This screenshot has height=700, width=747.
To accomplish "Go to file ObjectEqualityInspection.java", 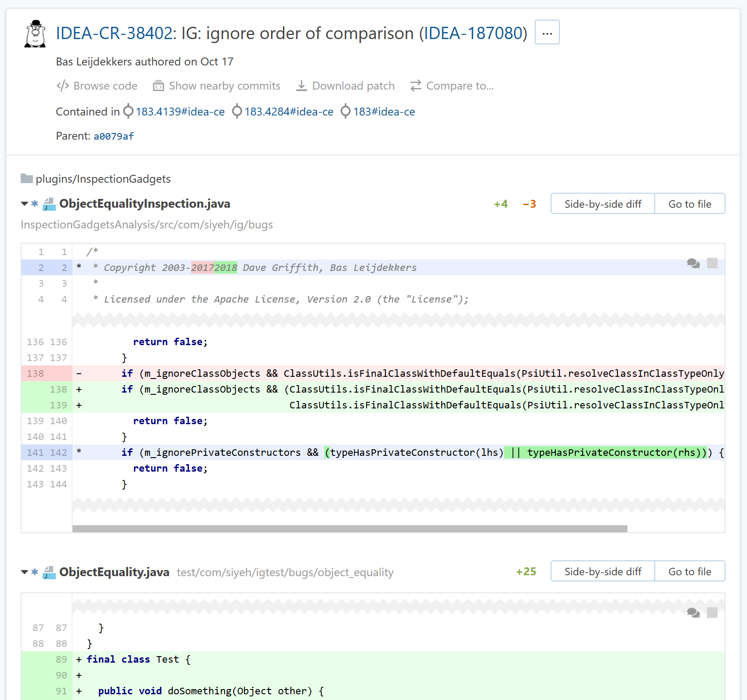I will click(689, 204).
